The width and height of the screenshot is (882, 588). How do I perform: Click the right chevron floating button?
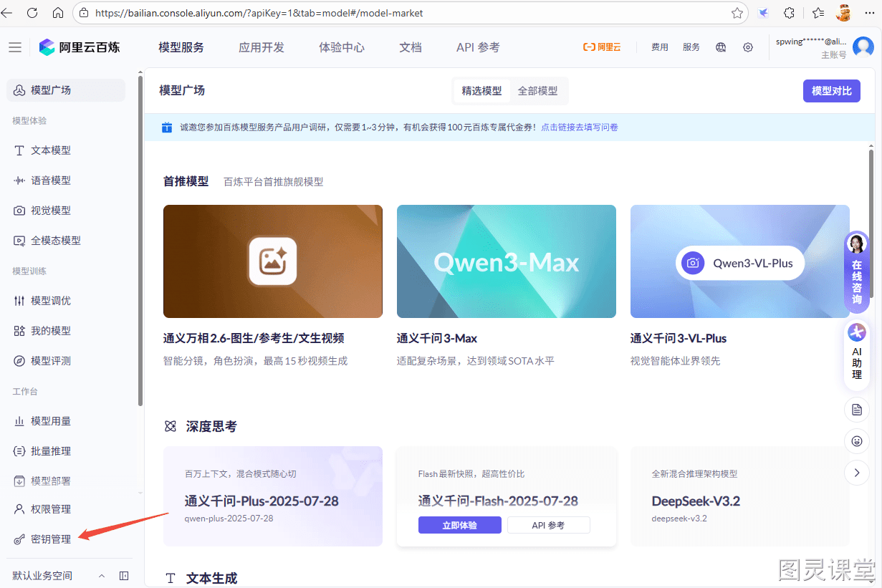click(x=857, y=473)
